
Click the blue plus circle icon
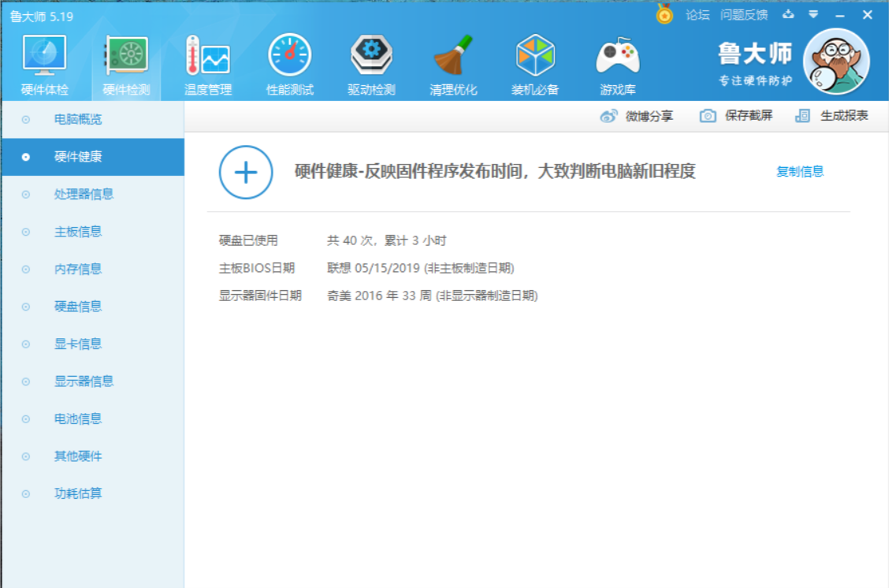coord(245,173)
